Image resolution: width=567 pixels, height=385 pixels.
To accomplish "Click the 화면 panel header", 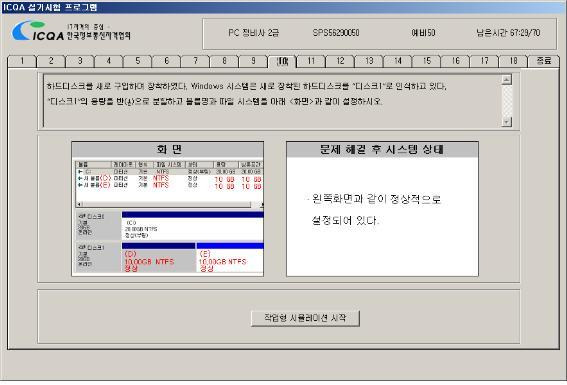I will 168,150.
